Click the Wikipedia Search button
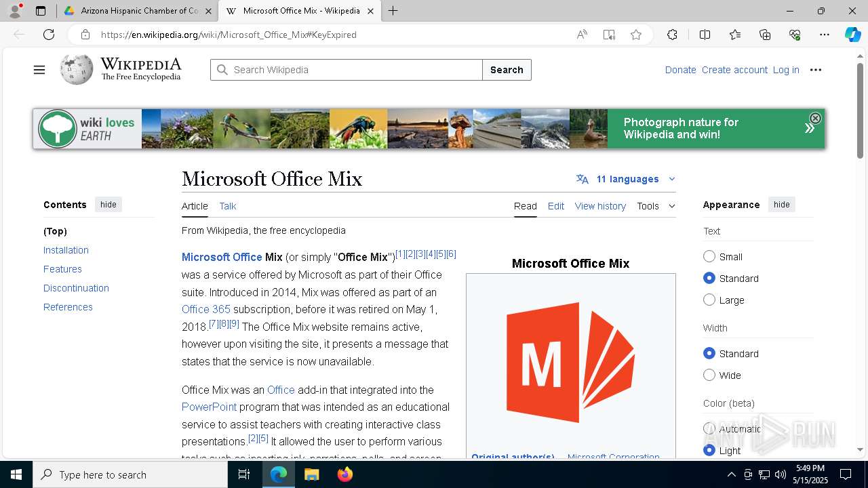The height and width of the screenshot is (488, 868). click(x=507, y=70)
